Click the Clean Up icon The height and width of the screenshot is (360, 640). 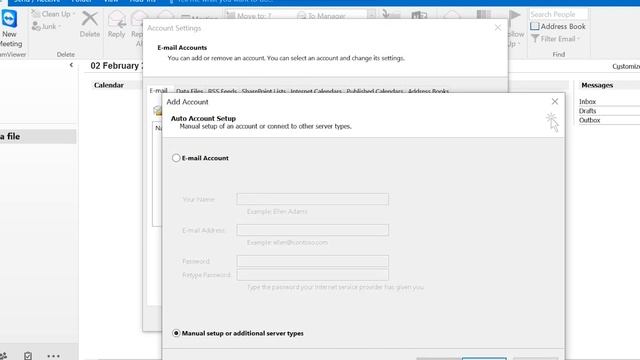(36, 14)
